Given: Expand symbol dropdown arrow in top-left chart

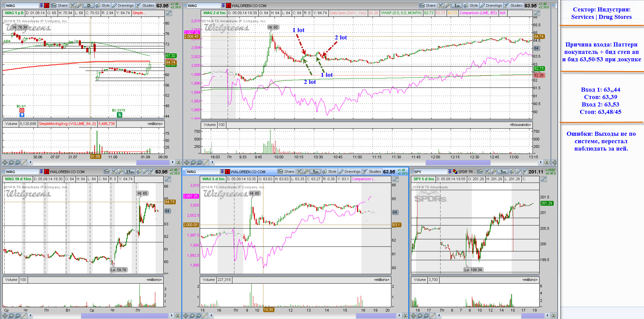Looking at the screenshot, I should (41, 5).
